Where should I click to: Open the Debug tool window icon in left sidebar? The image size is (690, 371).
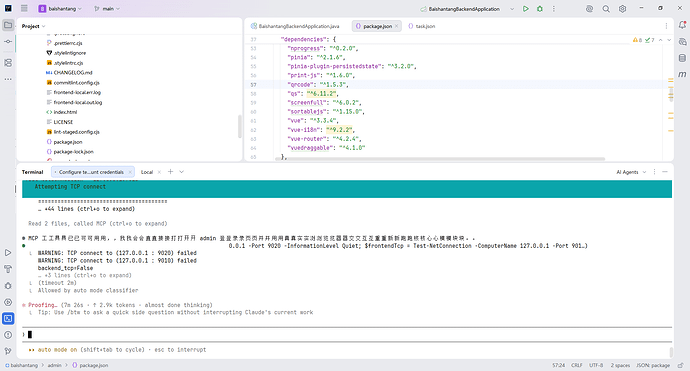8,286
